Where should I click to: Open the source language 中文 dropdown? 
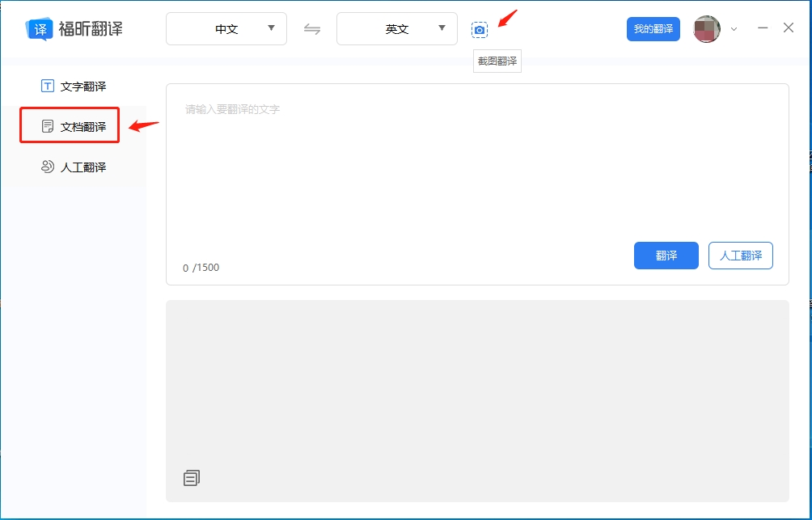pos(226,27)
